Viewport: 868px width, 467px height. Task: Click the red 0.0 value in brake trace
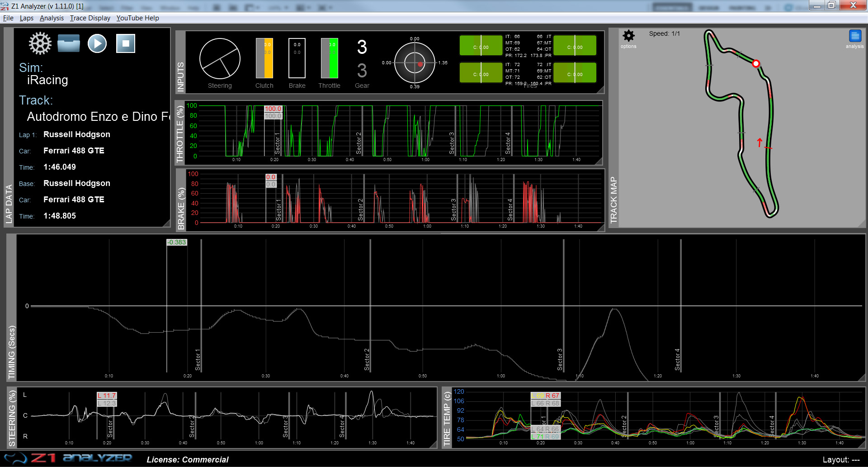point(271,177)
